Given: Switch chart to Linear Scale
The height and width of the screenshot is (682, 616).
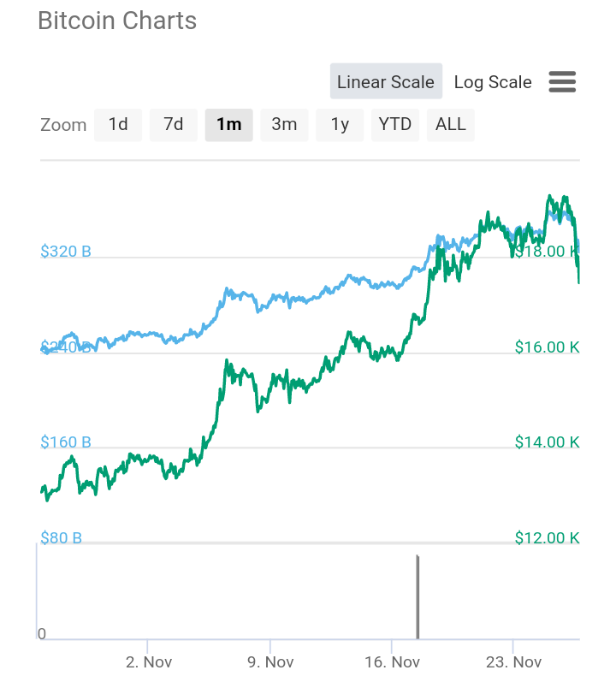Looking at the screenshot, I should pos(386,81).
